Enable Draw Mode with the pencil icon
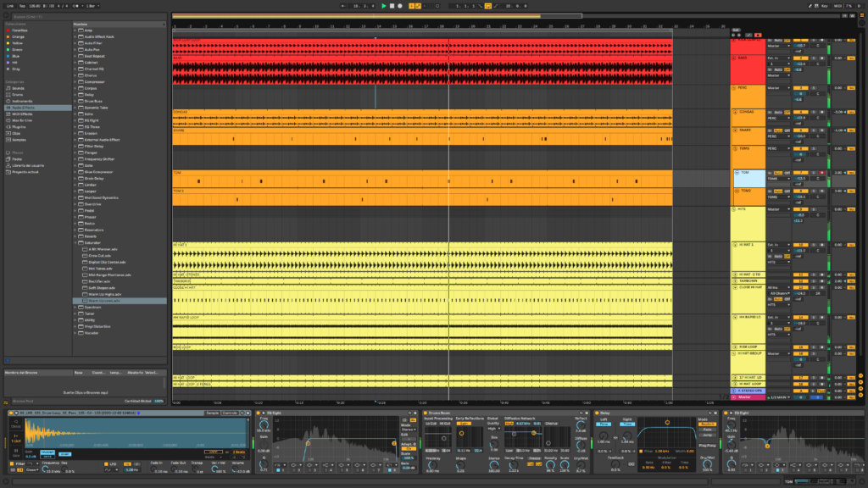The height and width of the screenshot is (488, 868). click(x=810, y=6)
